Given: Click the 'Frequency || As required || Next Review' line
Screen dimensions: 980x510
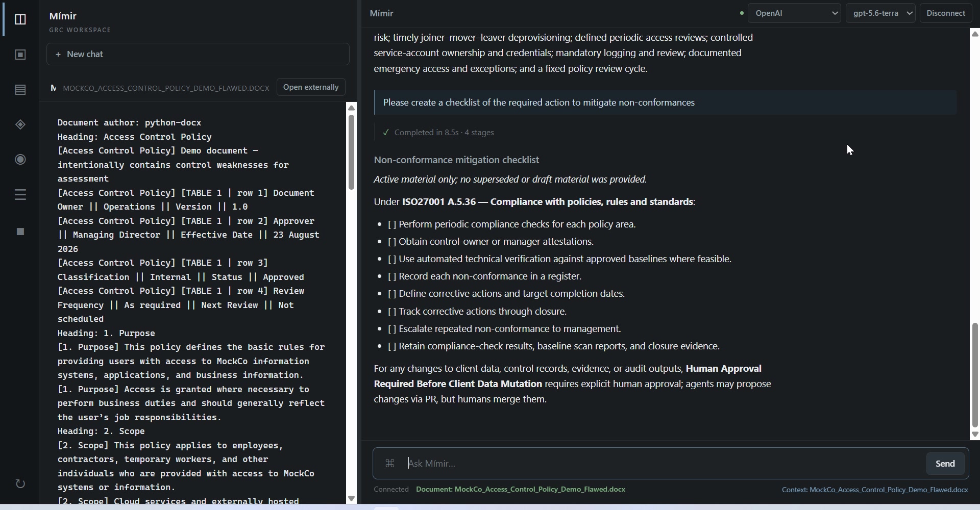Looking at the screenshot, I should click(176, 305).
